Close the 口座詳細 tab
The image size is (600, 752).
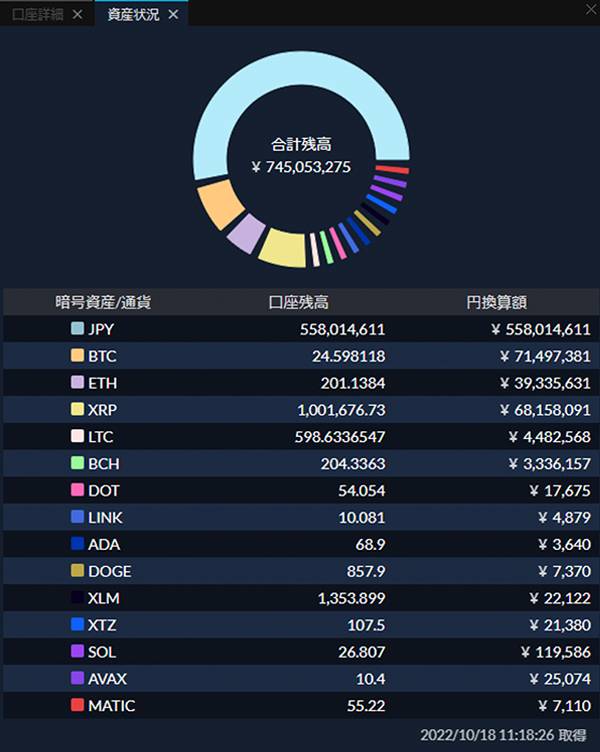(77, 15)
